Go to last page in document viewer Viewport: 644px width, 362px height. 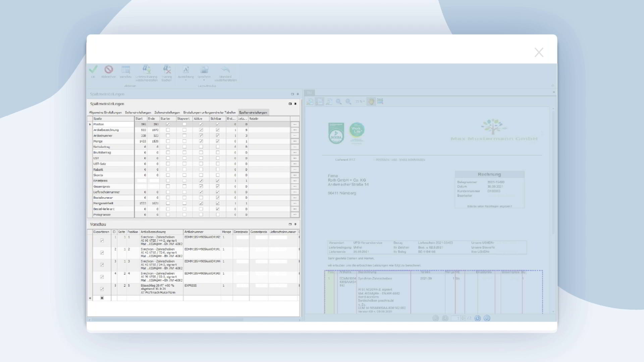(487, 318)
